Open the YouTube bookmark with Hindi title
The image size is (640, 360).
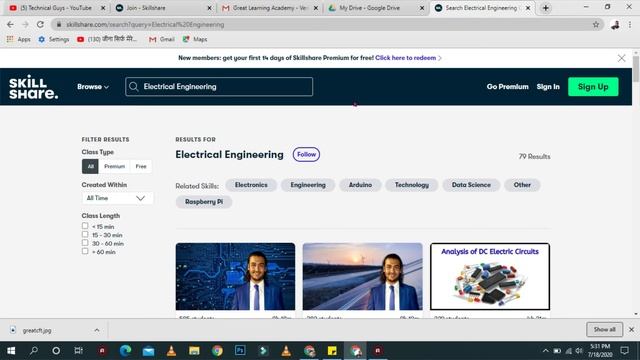click(107, 39)
